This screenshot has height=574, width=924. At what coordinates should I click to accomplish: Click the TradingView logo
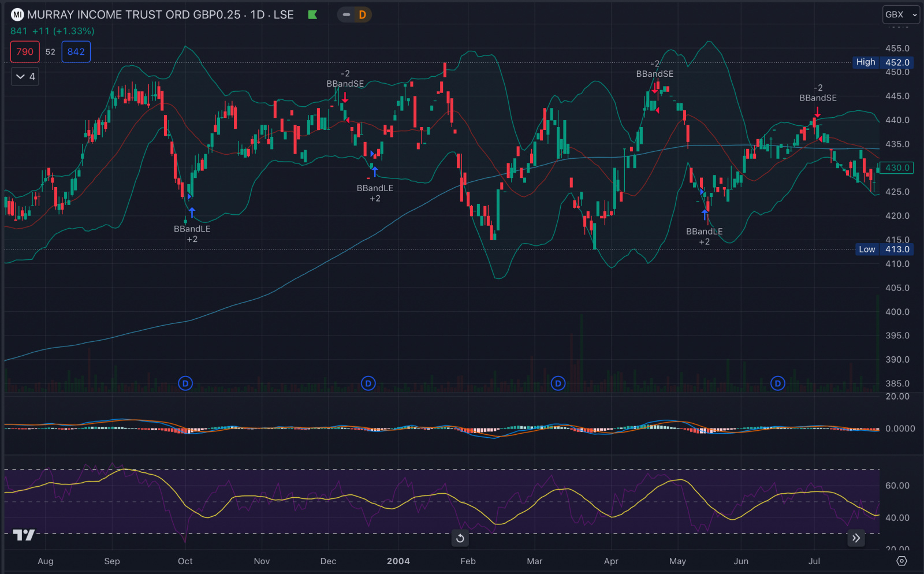pos(24,535)
